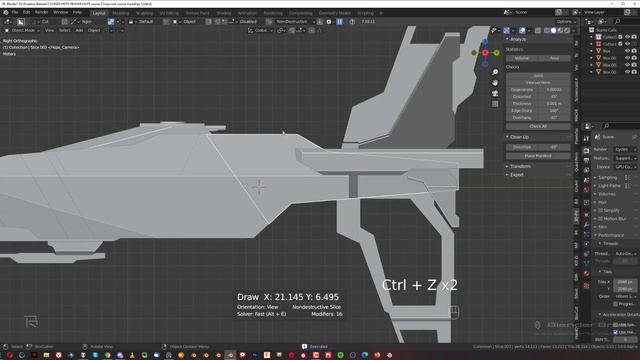Click the Thickness value field
Image resolution: width=640 pixels, height=360 pixels.
pyautogui.click(x=554, y=104)
